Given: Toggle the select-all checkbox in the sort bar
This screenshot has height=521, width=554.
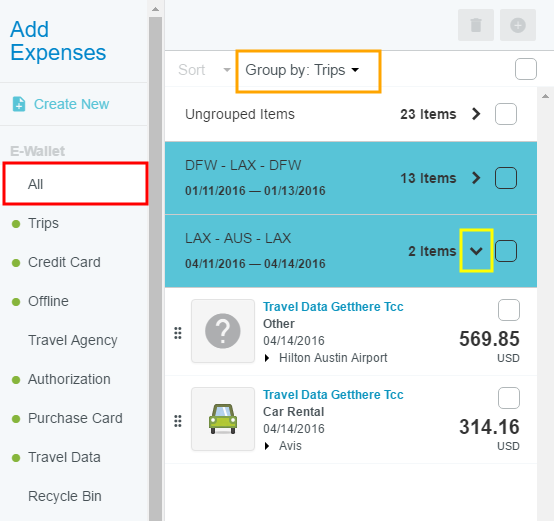Looking at the screenshot, I should 525,69.
